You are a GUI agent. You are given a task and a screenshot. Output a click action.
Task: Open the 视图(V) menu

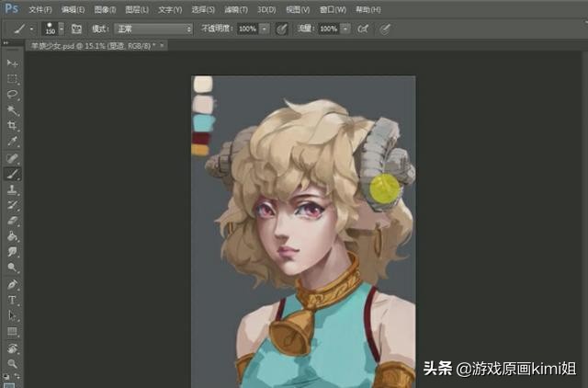tap(298, 10)
